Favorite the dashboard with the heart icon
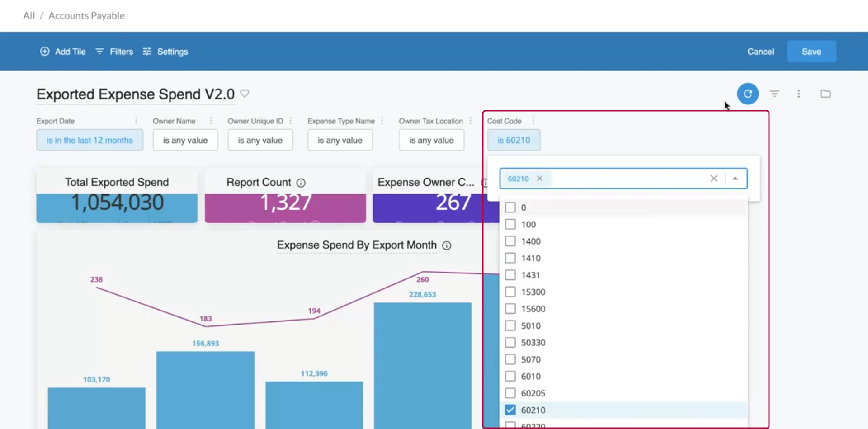This screenshot has width=868, height=429. pyautogui.click(x=245, y=94)
